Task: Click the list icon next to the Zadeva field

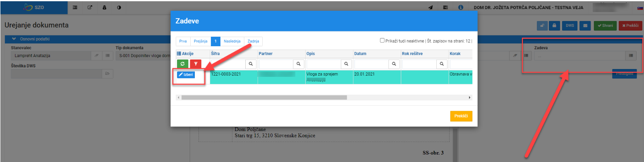Action: [x=631, y=55]
